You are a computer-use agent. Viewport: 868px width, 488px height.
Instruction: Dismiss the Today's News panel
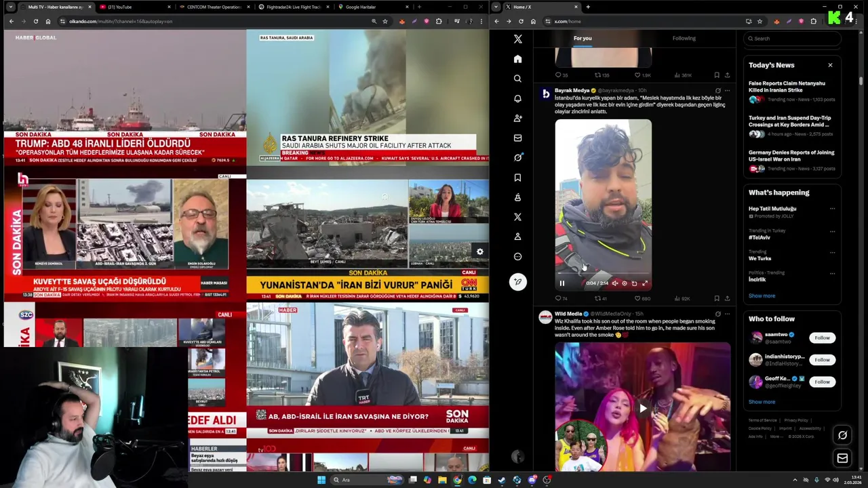coord(830,65)
